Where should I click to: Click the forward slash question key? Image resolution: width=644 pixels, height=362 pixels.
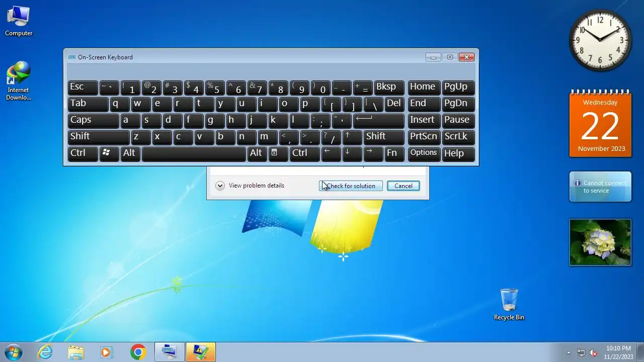click(331, 137)
